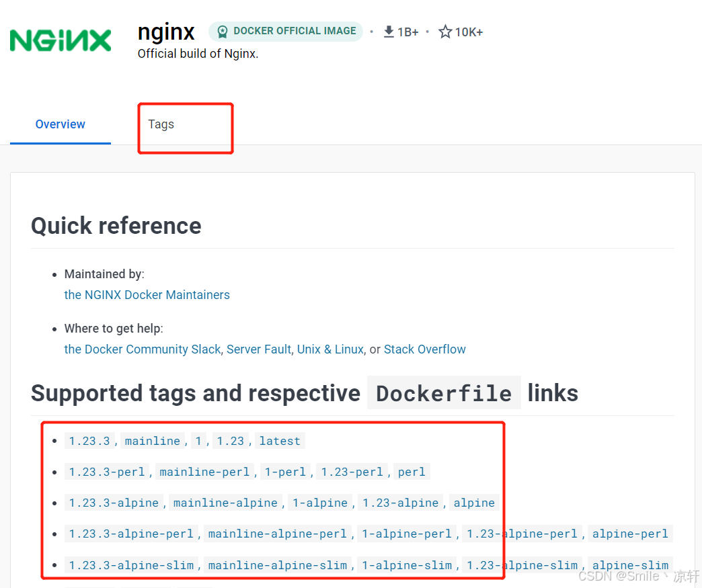This screenshot has height=588, width=702.
Task: Open the 1.23.3-alpine-perl tag link
Action: click(131, 534)
